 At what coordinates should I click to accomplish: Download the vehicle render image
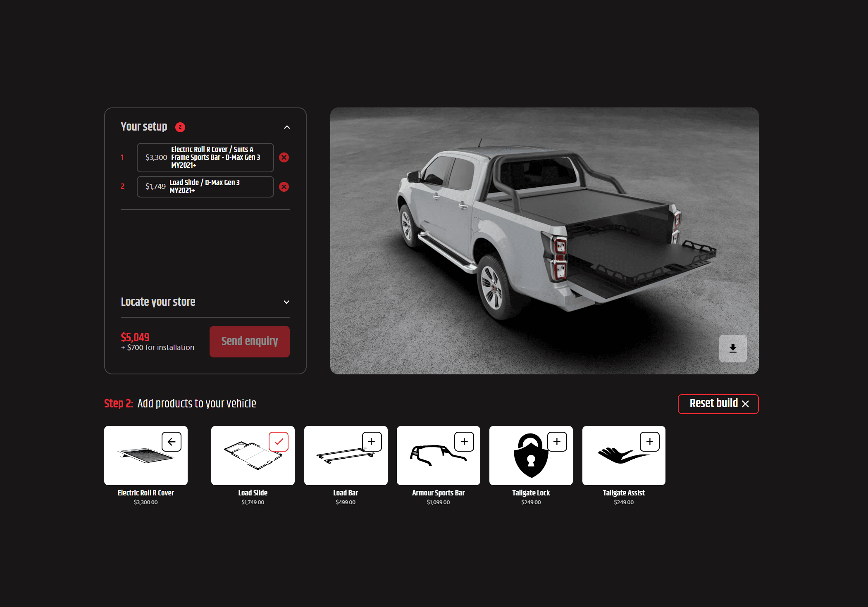tap(732, 348)
